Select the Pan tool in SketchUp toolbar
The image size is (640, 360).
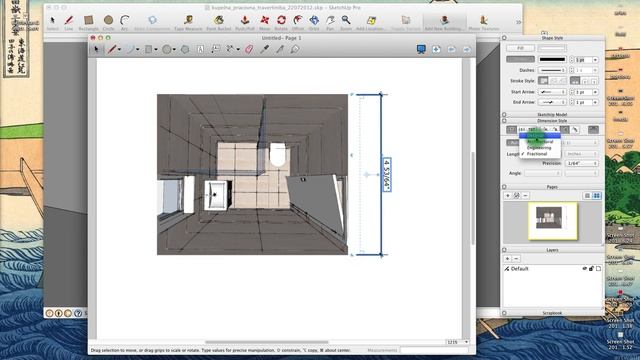coord(330,22)
